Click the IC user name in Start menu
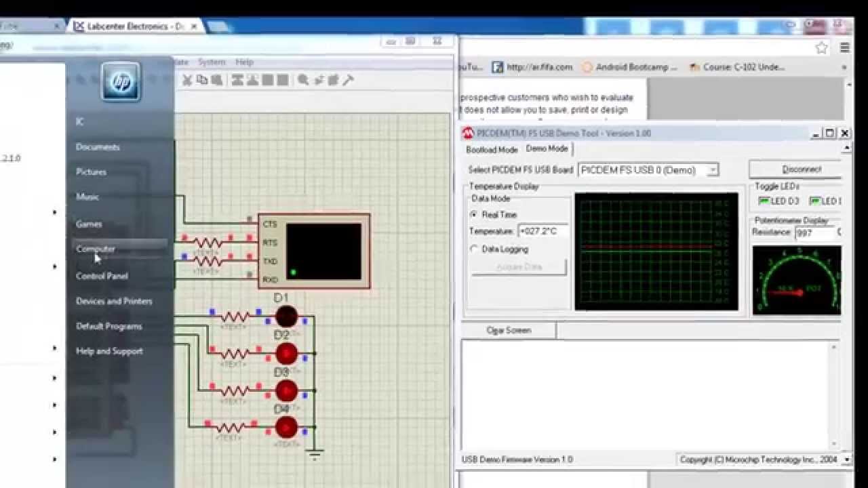This screenshot has height=488, width=868. pyautogui.click(x=79, y=122)
